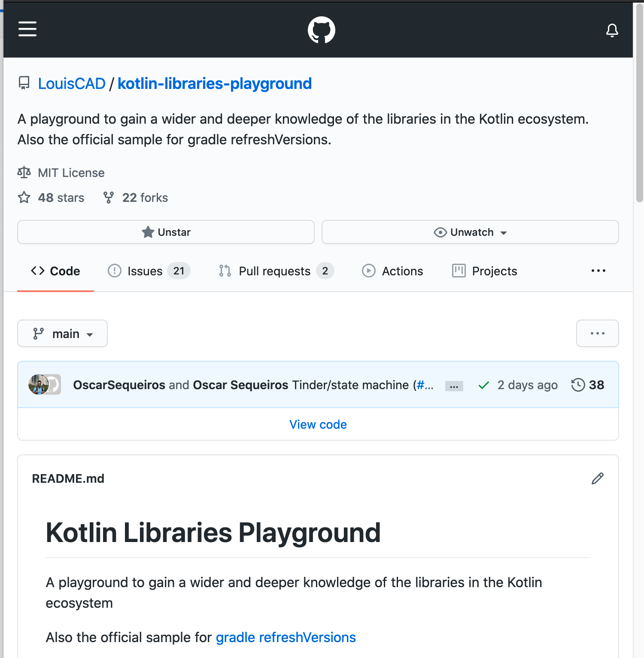Click the pencil icon to edit README.md
Screen dimensions: 644x658
pos(597,478)
